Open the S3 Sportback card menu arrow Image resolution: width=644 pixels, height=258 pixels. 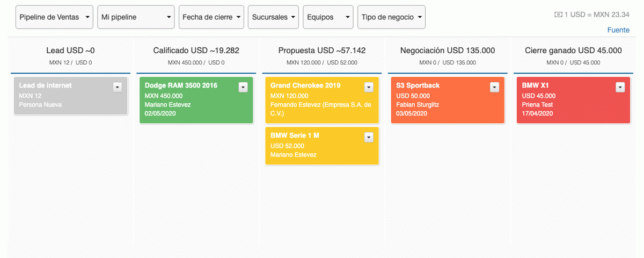(494, 87)
